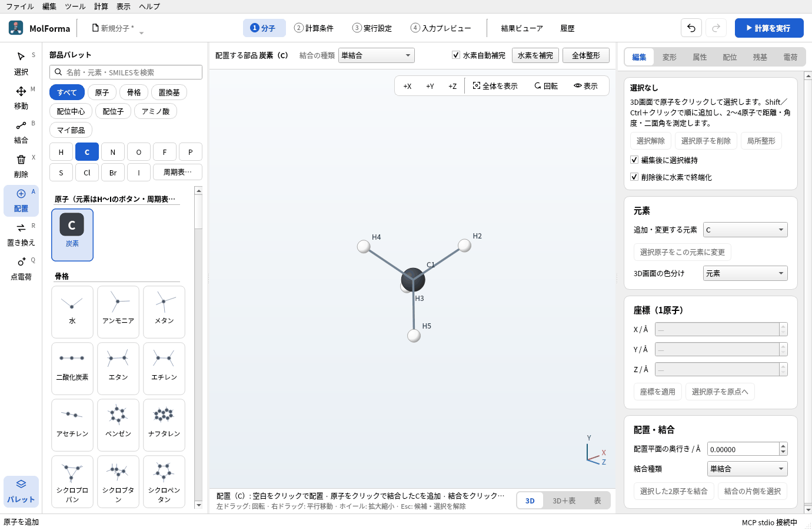Click the +X view axis button
The width and height of the screenshot is (812, 530).
[x=407, y=86]
